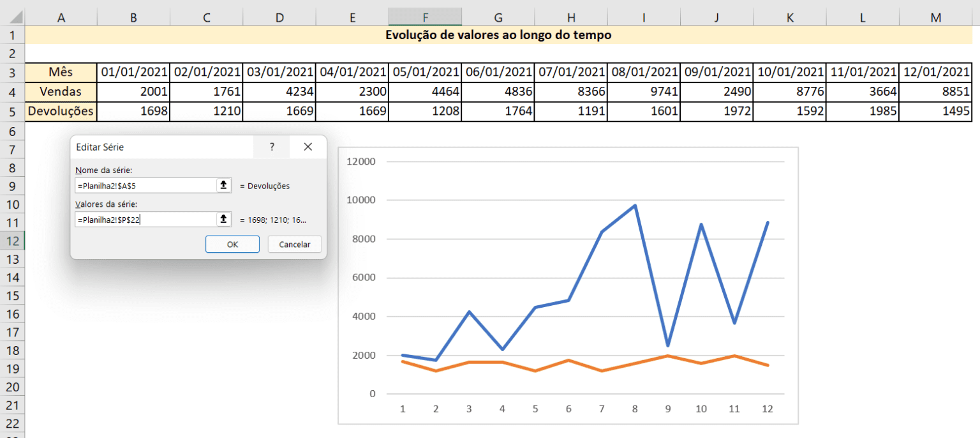Click the horizontal axis label 7
The height and width of the screenshot is (438, 980).
602,409
